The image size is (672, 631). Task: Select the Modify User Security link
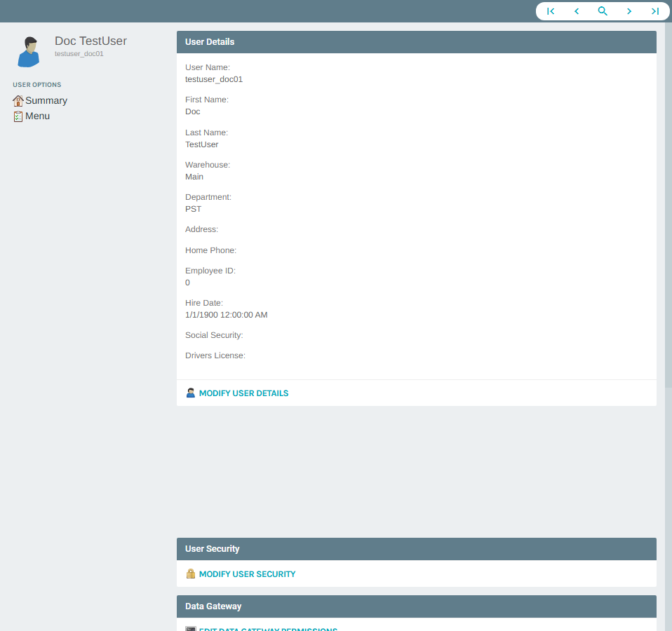(x=246, y=574)
